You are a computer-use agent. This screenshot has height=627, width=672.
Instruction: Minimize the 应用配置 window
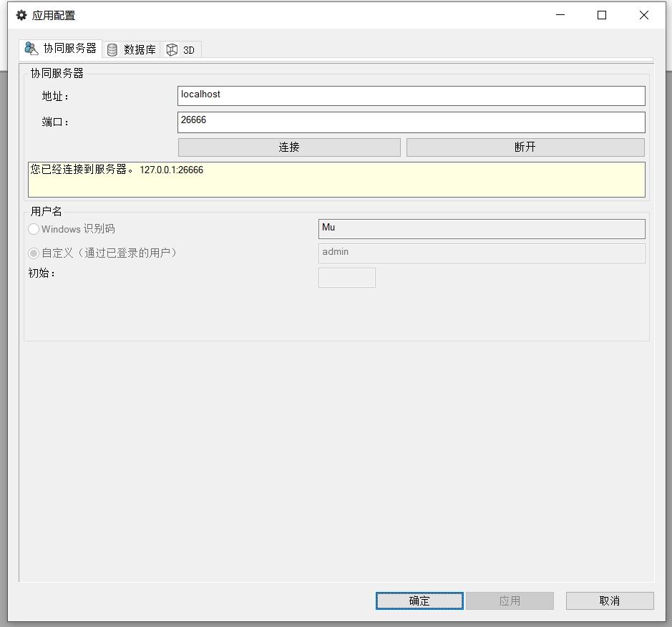coord(560,15)
